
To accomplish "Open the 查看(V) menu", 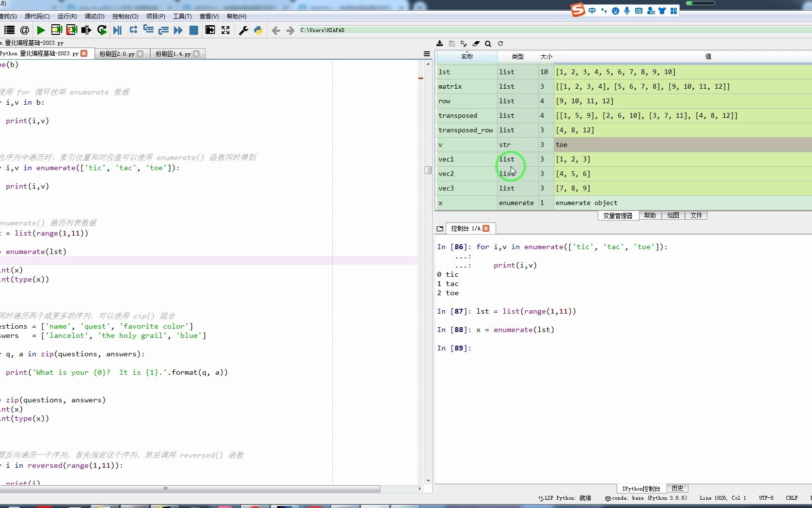I will coord(209,16).
